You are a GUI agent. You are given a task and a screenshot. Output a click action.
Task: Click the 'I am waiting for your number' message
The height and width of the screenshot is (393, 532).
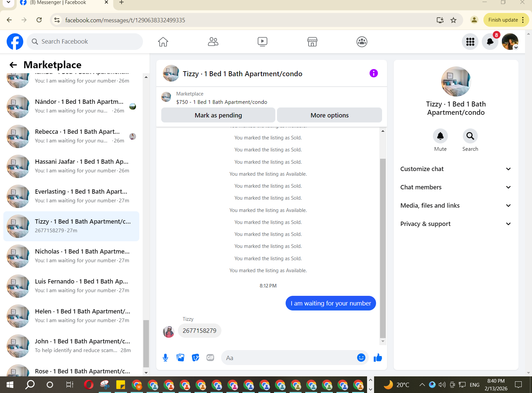coord(331,303)
